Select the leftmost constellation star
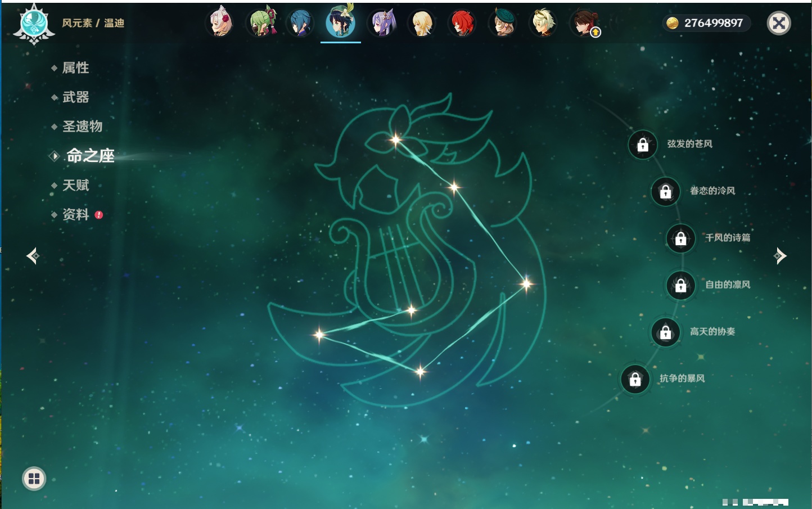Image resolution: width=812 pixels, height=509 pixels. coord(319,335)
